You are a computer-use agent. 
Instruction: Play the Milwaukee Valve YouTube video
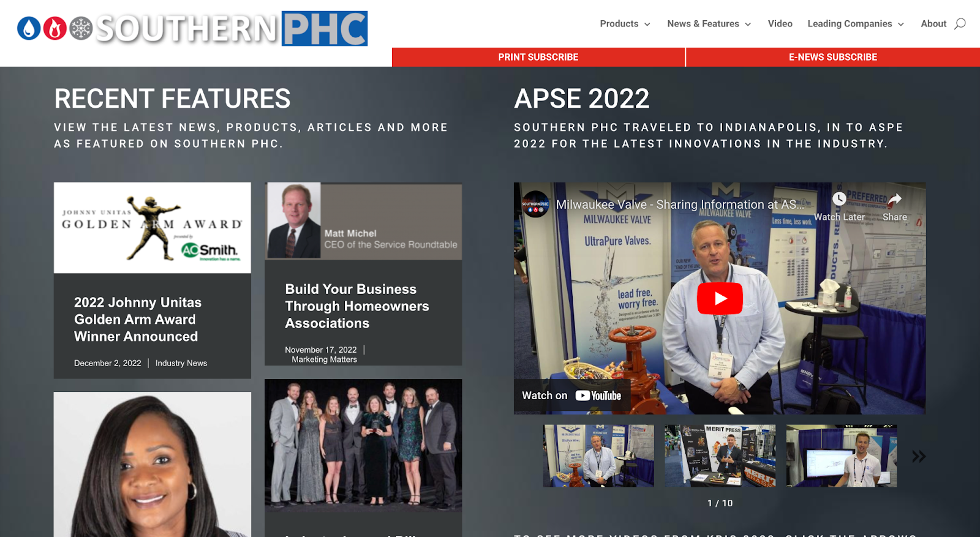click(x=720, y=298)
